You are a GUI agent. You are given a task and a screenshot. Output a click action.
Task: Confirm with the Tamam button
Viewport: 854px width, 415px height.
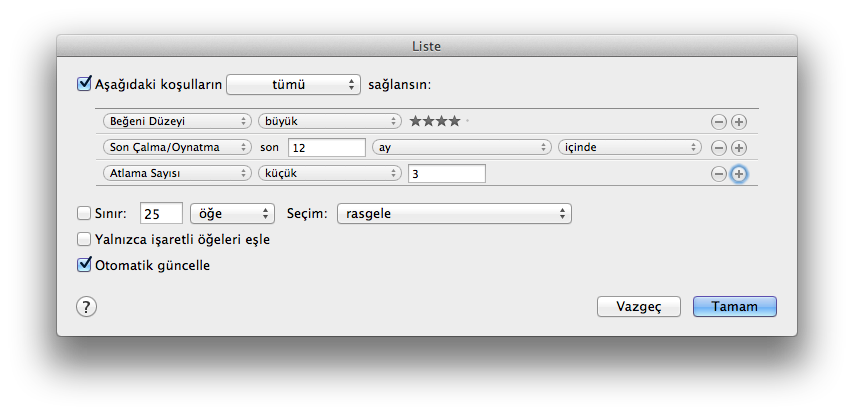click(x=734, y=306)
